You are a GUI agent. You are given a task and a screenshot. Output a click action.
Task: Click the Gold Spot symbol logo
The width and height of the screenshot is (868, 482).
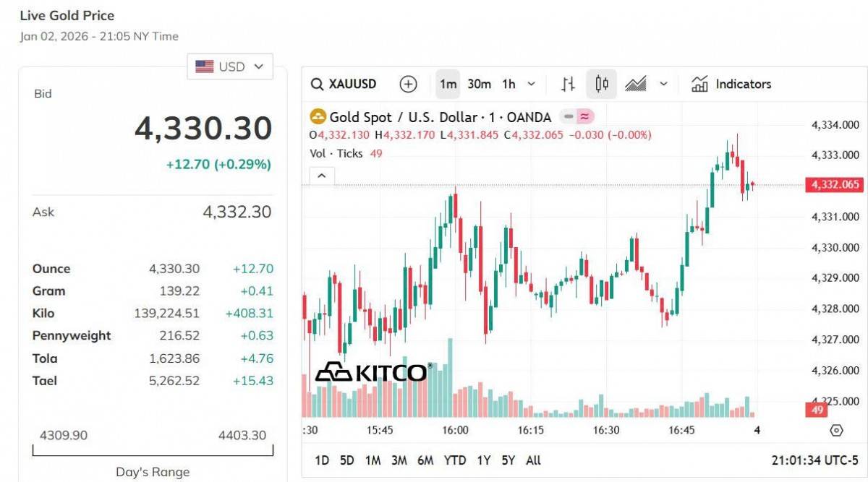318,117
